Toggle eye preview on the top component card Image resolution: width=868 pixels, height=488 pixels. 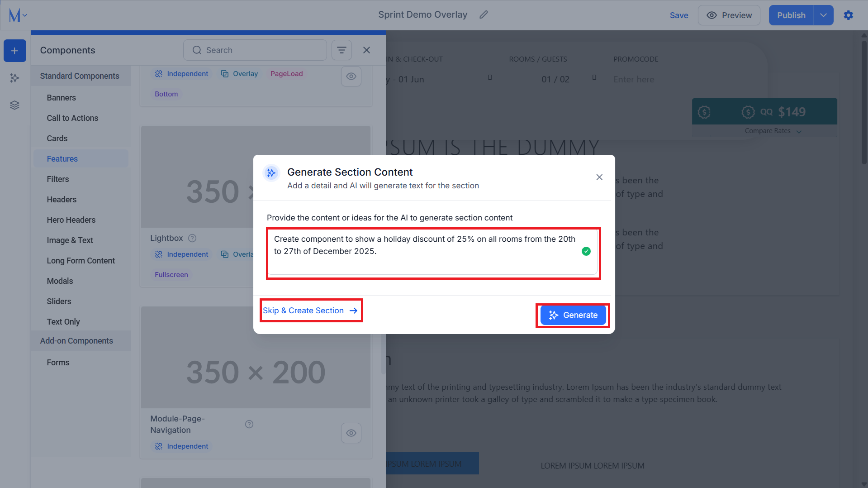pyautogui.click(x=351, y=77)
